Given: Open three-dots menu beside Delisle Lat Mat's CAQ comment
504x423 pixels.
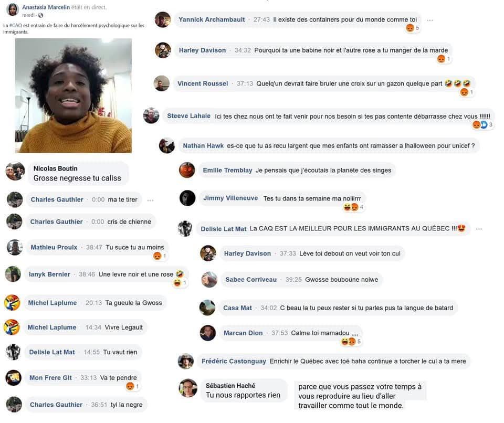Looking at the screenshot, I should pyautogui.click(x=479, y=229).
